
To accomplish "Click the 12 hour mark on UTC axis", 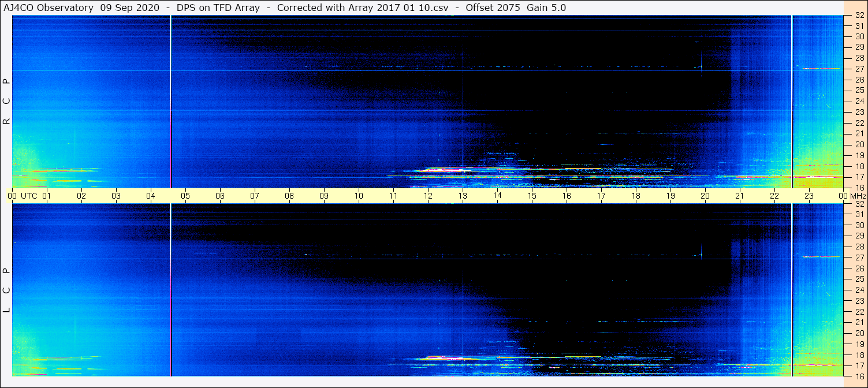I will [x=428, y=196].
